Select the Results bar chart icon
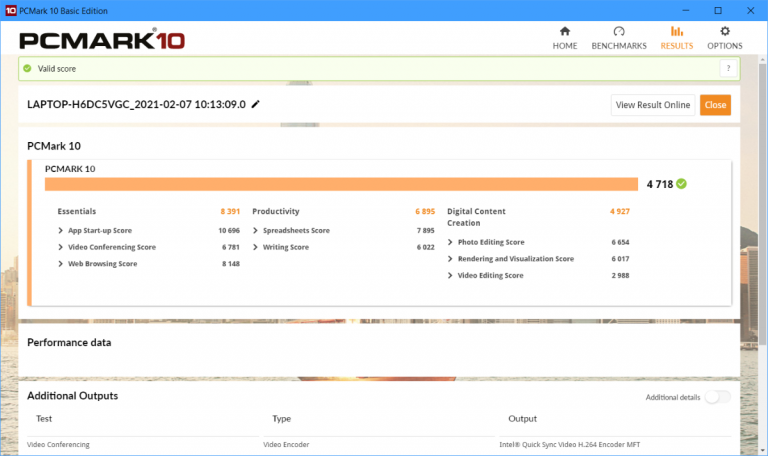The height and width of the screenshot is (456, 768). [x=677, y=32]
